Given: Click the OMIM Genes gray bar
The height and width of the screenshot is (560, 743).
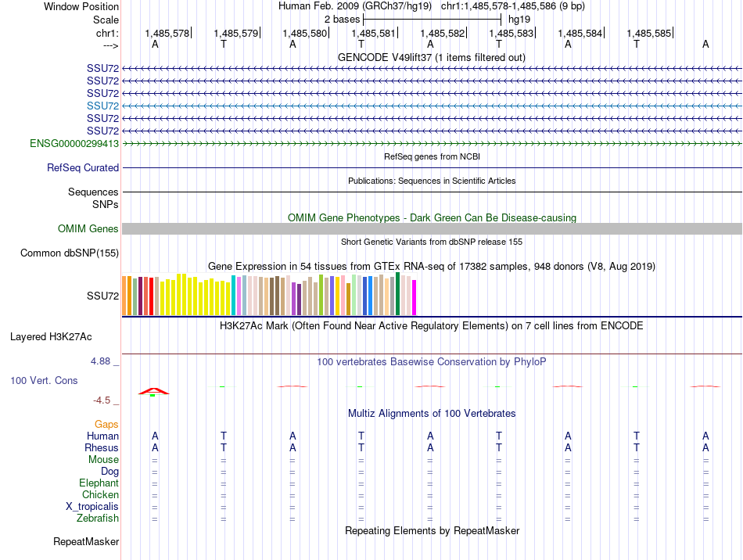Looking at the screenshot, I should pyautogui.click(x=433, y=229).
